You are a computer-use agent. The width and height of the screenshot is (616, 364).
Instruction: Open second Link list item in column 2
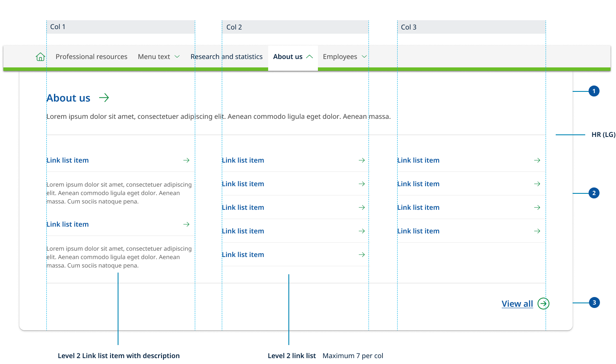pos(243,184)
